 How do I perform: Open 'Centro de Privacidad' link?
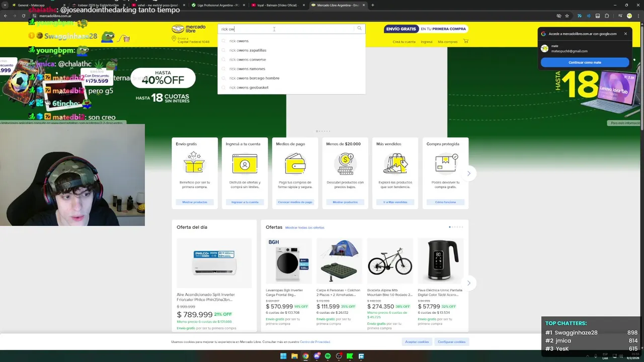[x=315, y=342]
